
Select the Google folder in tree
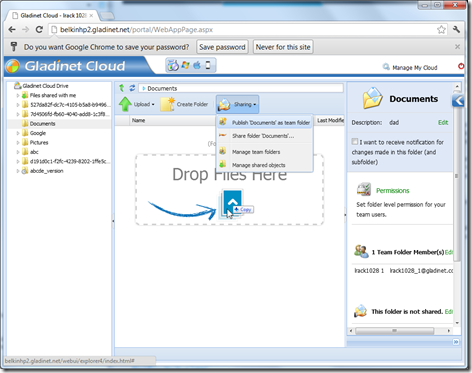(x=38, y=133)
